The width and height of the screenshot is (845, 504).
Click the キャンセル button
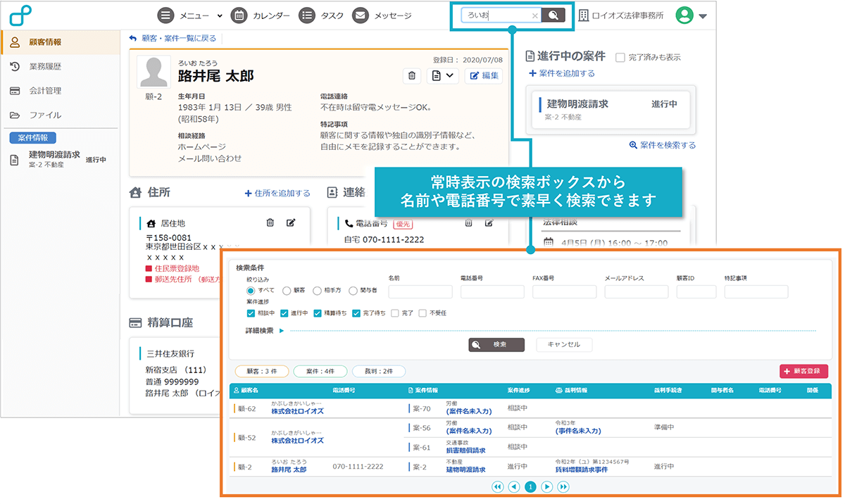point(564,345)
